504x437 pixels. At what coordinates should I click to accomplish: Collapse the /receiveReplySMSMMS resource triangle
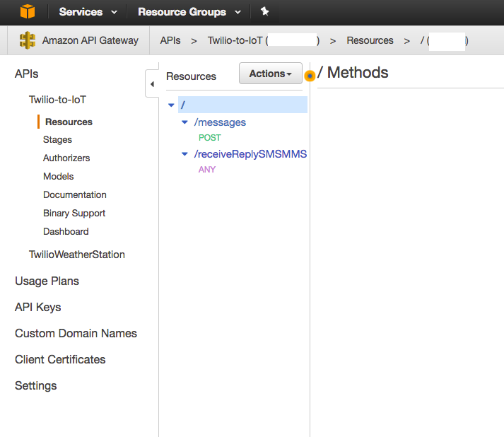(x=184, y=154)
